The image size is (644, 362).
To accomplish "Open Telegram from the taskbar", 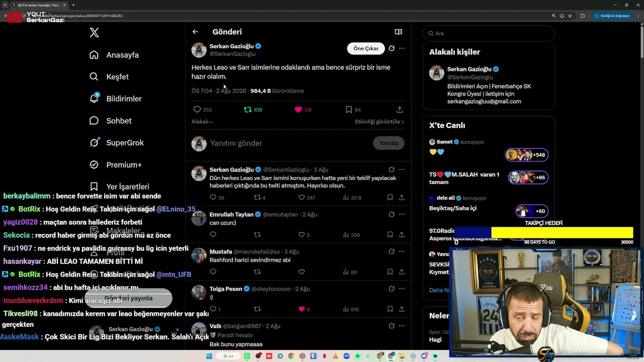I will coord(280,356).
